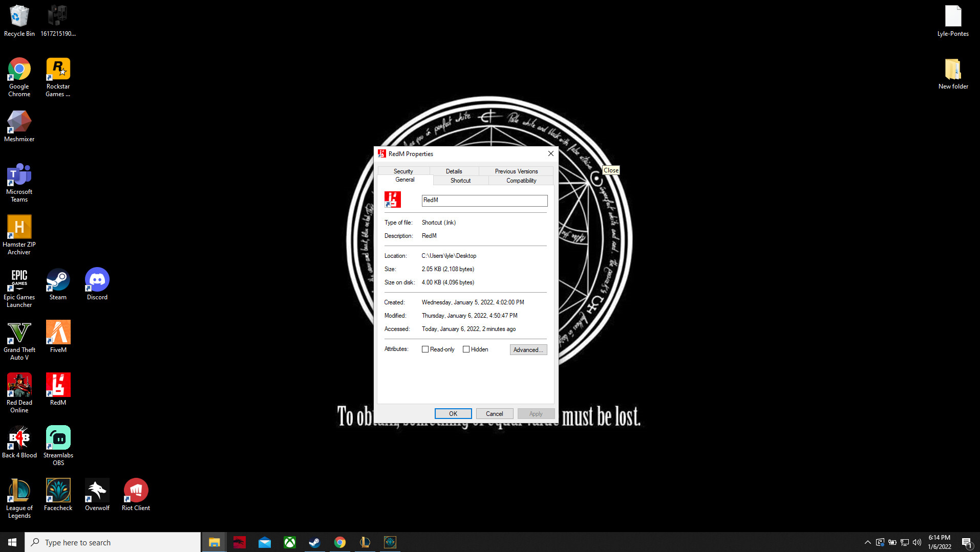Click OK in RedM Properties
The image size is (980, 552).
pyautogui.click(x=453, y=414)
